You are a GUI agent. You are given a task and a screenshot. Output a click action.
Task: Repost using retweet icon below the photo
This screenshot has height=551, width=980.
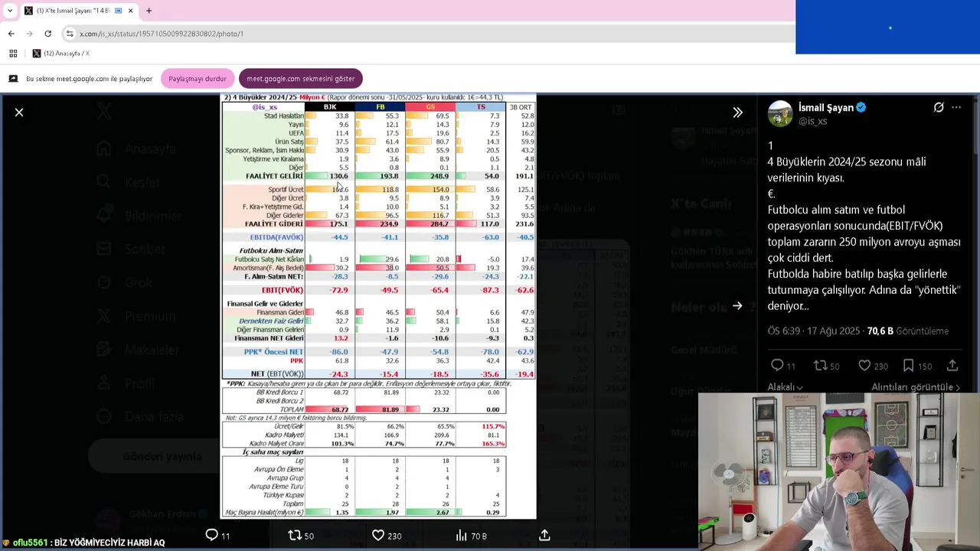point(294,536)
